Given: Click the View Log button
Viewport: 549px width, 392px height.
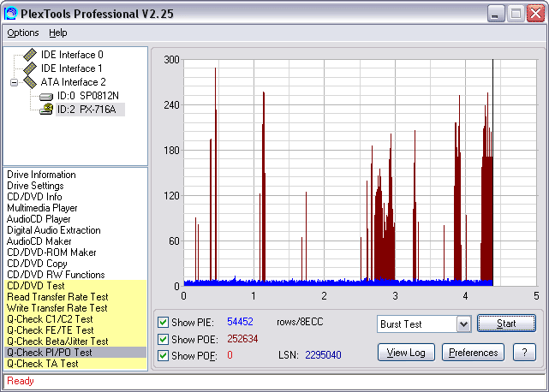Looking at the screenshot, I should click(x=406, y=353).
